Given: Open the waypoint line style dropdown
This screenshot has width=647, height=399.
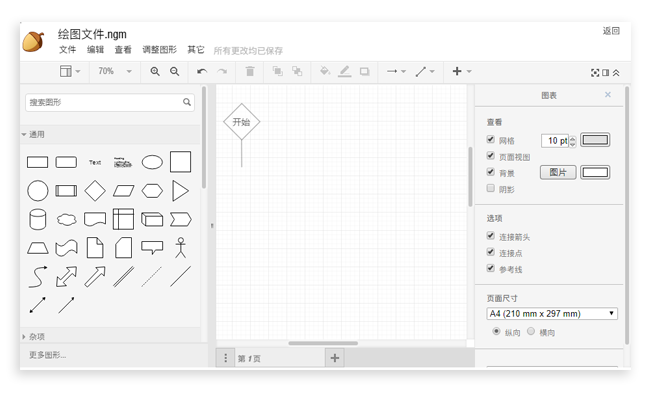Looking at the screenshot, I should click(x=425, y=71).
